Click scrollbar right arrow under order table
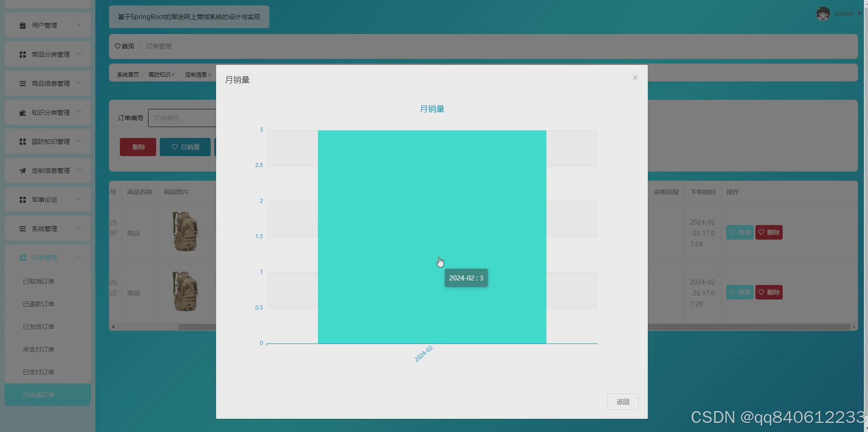The width and height of the screenshot is (868, 432). tap(854, 327)
